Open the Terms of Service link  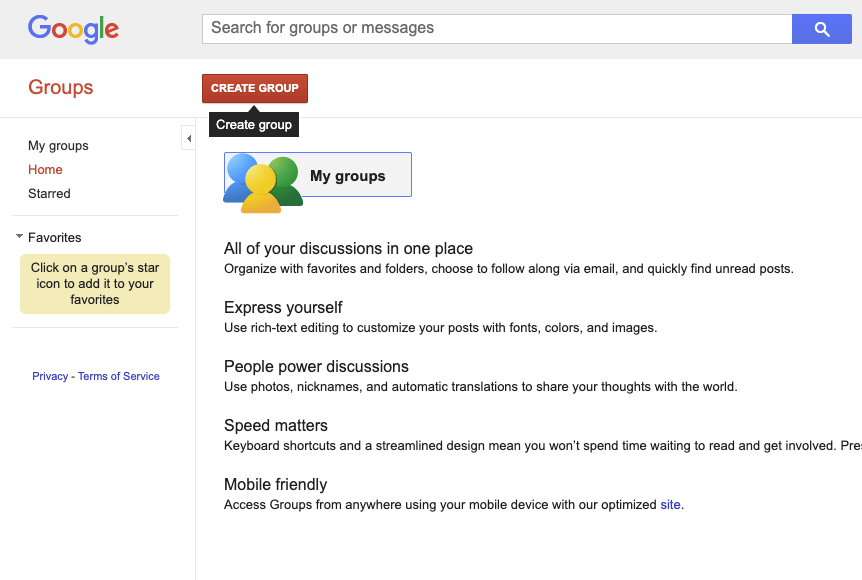[x=118, y=375]
